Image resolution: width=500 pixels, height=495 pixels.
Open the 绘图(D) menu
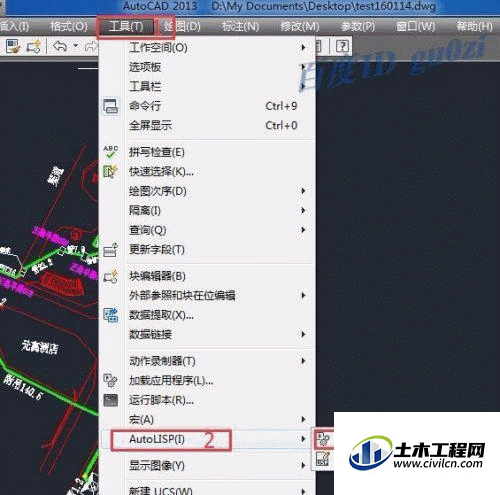point(182,26)
